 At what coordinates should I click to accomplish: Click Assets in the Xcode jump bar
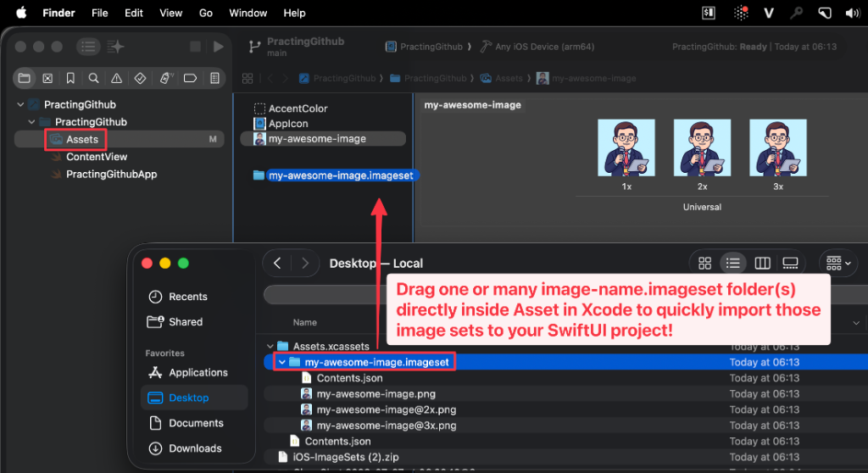point(502,79)
